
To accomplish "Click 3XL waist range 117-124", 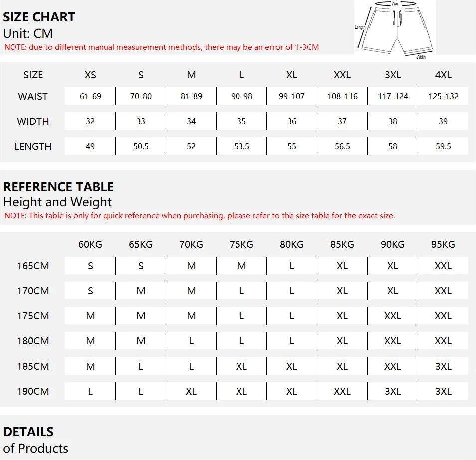I will pyautogui.click(x=393, y=96).
